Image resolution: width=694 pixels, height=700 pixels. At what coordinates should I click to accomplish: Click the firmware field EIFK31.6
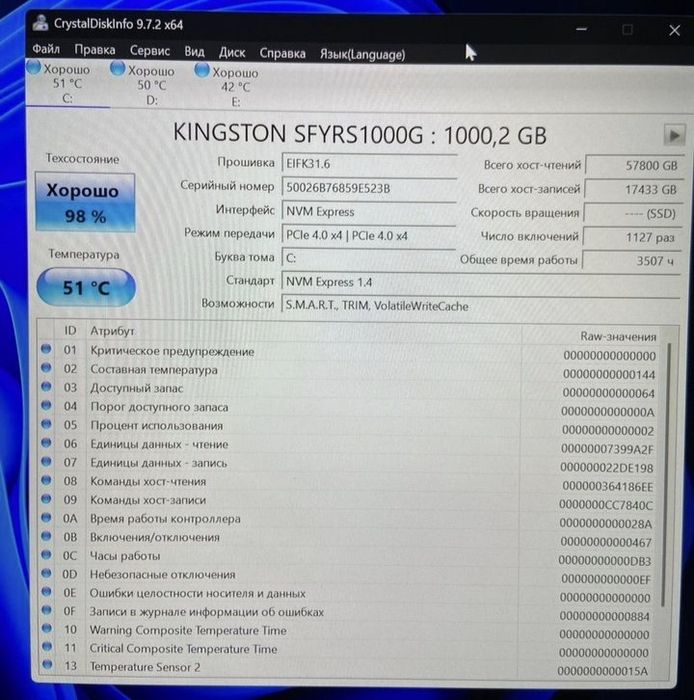[x=369, y=164]
